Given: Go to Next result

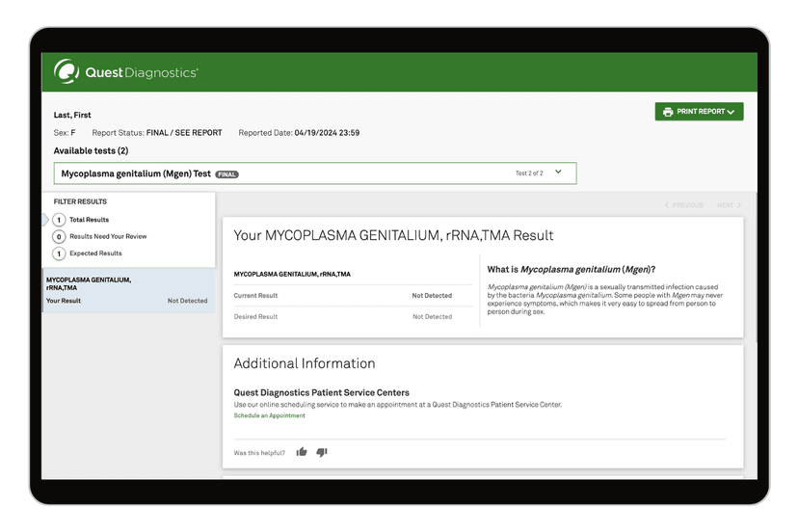Looking at the screenshot, I should 729,205.
